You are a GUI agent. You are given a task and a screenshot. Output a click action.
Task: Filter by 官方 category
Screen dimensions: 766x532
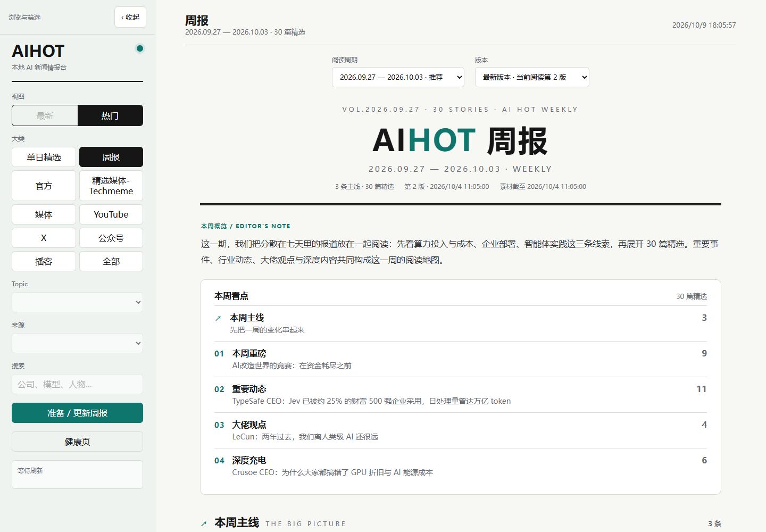click(x=44, y=186)
